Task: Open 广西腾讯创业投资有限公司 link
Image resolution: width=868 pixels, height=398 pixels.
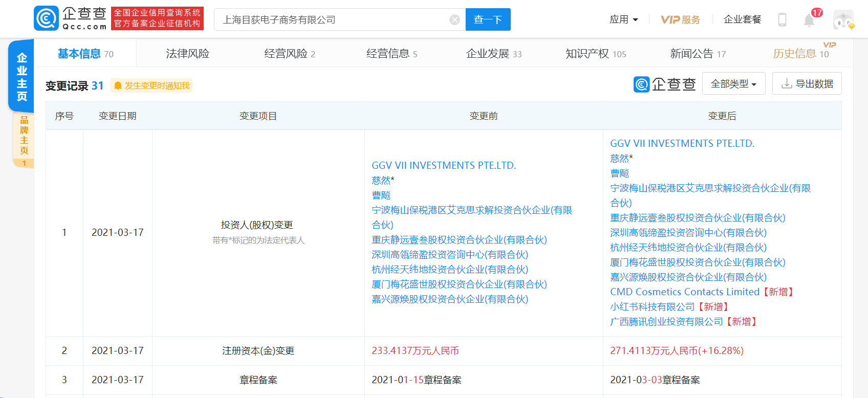Action: (x=666, y=321)
